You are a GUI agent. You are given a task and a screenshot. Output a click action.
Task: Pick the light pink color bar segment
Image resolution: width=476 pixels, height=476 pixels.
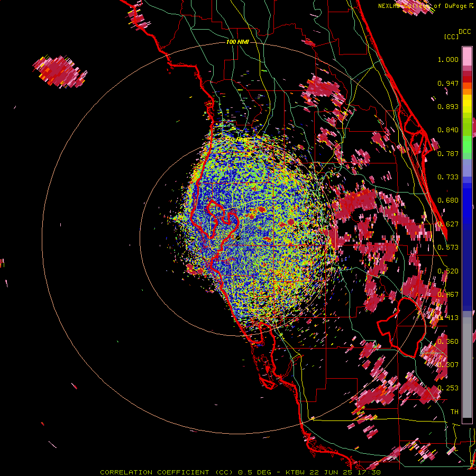pyautogui.click(x=467, y=56)
